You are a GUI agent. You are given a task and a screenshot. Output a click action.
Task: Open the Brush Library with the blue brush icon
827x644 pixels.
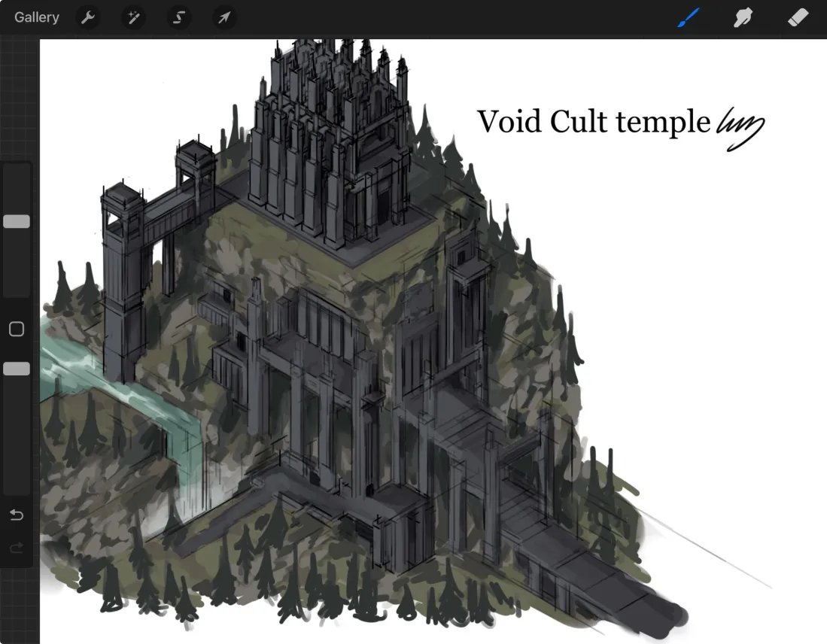[x=687, y=17]
